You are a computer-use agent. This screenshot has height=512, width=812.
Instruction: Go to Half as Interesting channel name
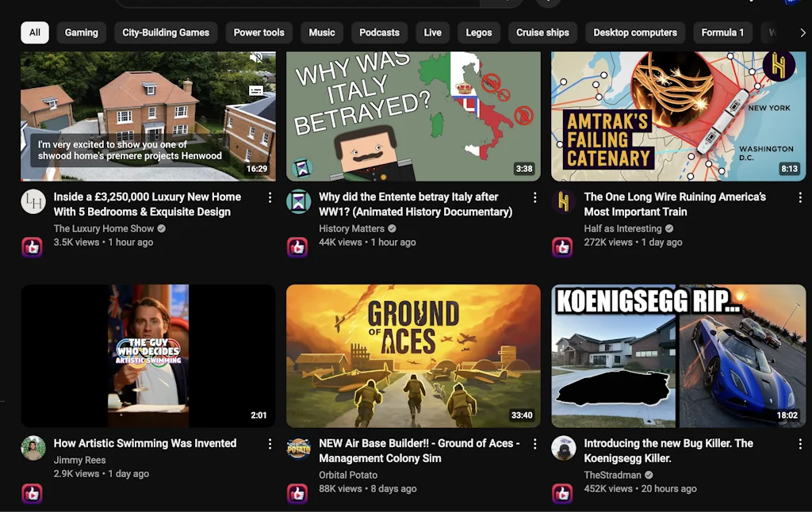(x=623, y=228)
